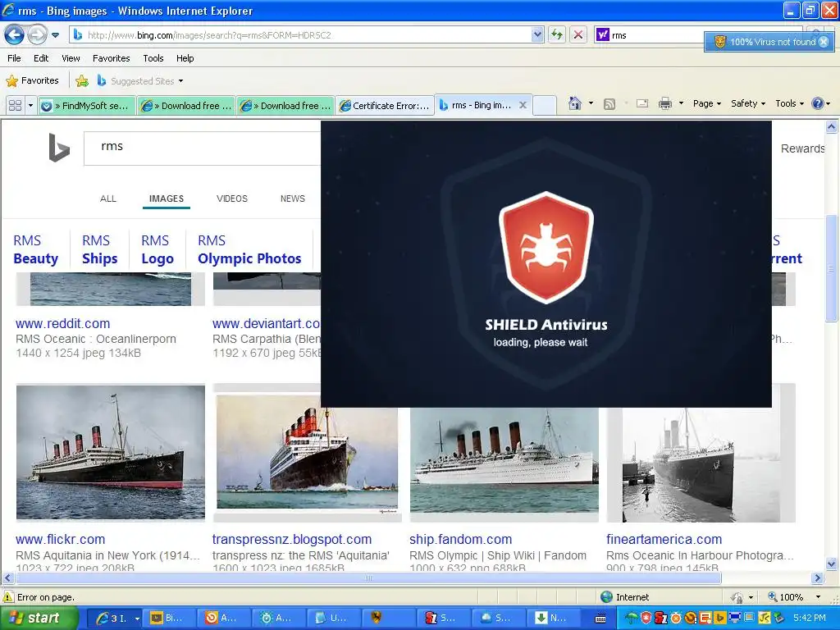Switch to the Certificate Error tab

(x=386, y=106)
